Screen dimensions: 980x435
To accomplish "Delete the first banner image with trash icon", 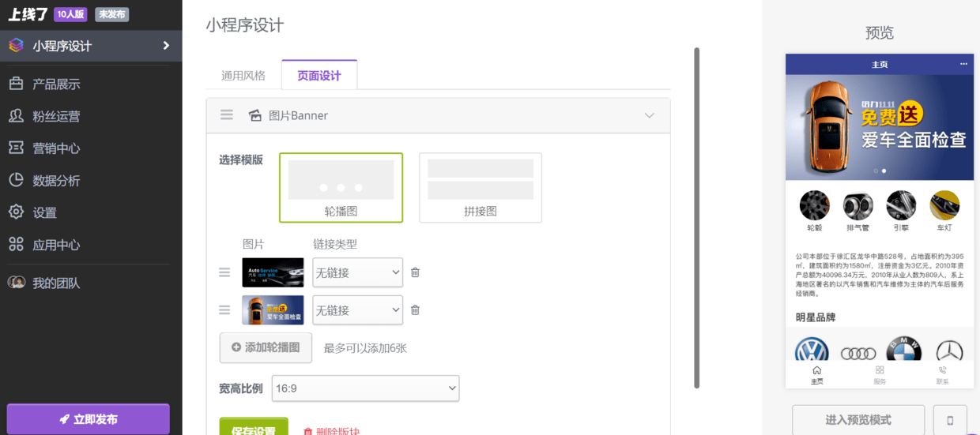I will 415,272.
